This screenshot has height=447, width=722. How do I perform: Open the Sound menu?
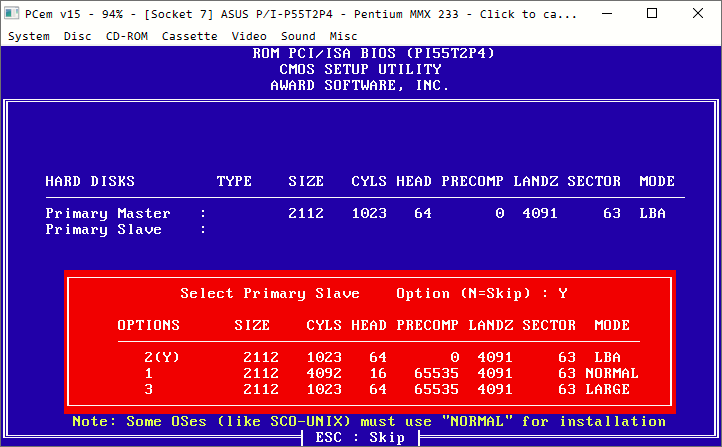pyautogui.click(x=298, y=36)
